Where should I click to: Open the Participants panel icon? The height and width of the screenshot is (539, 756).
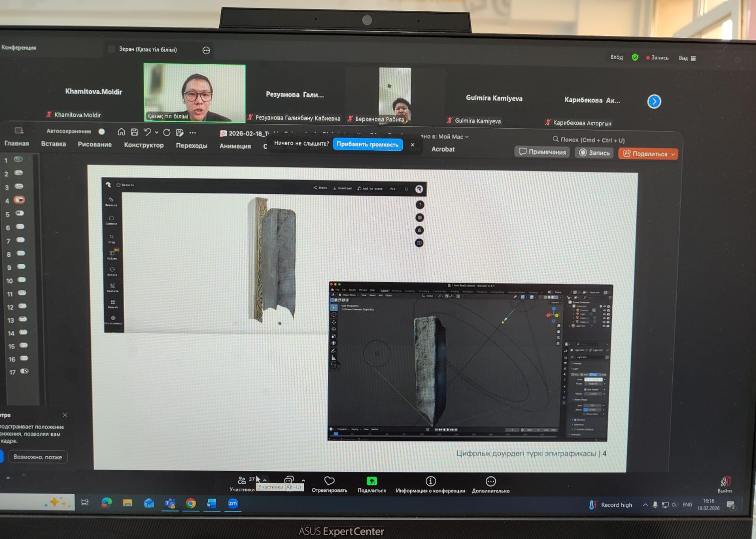pos(242,480)
